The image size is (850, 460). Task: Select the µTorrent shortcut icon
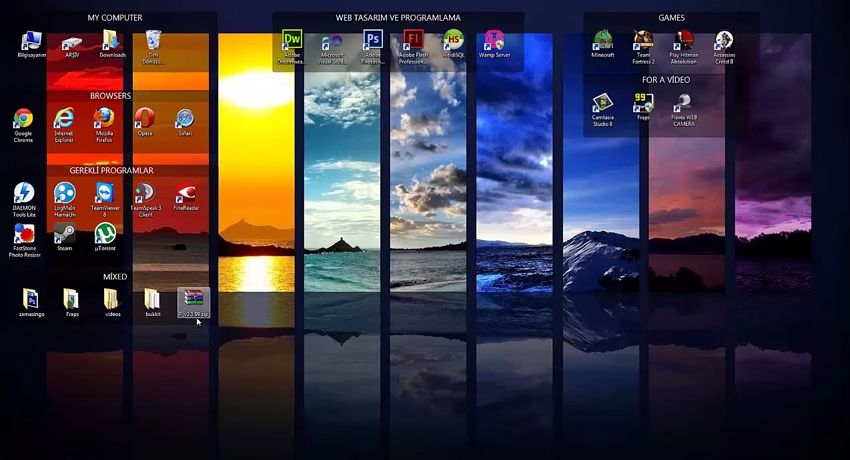(x=104, y=234)
